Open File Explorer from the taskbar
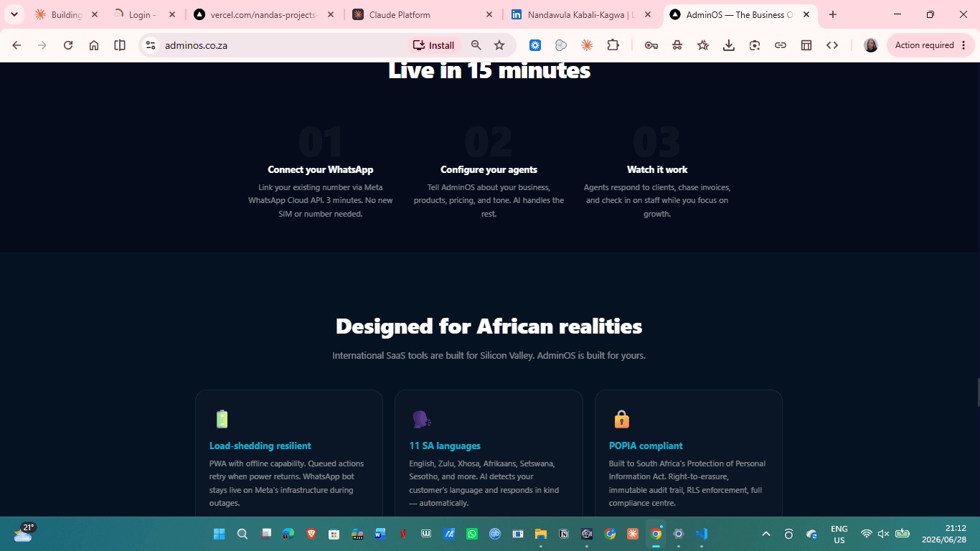Viewport: 980px width, 551px height. click(x=541, y=534)
